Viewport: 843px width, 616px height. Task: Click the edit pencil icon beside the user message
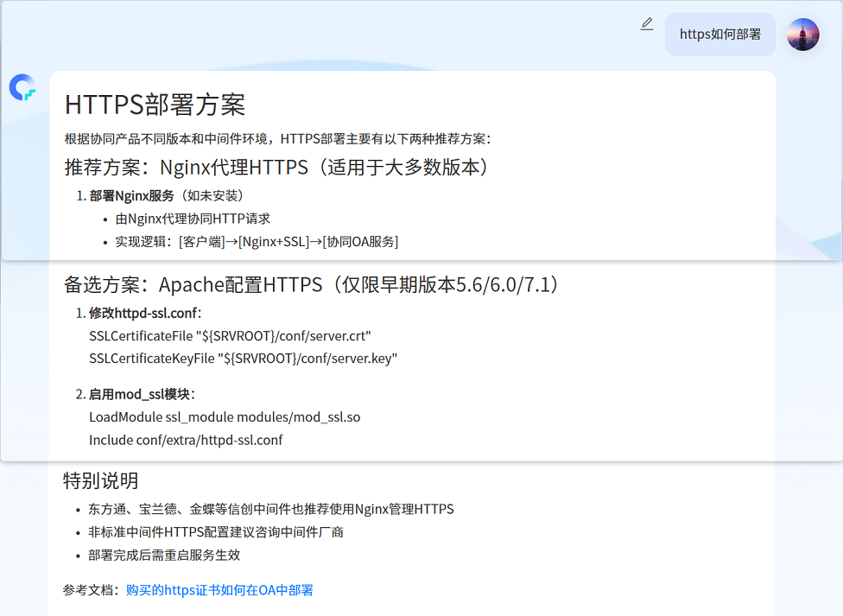pos(647,24)
